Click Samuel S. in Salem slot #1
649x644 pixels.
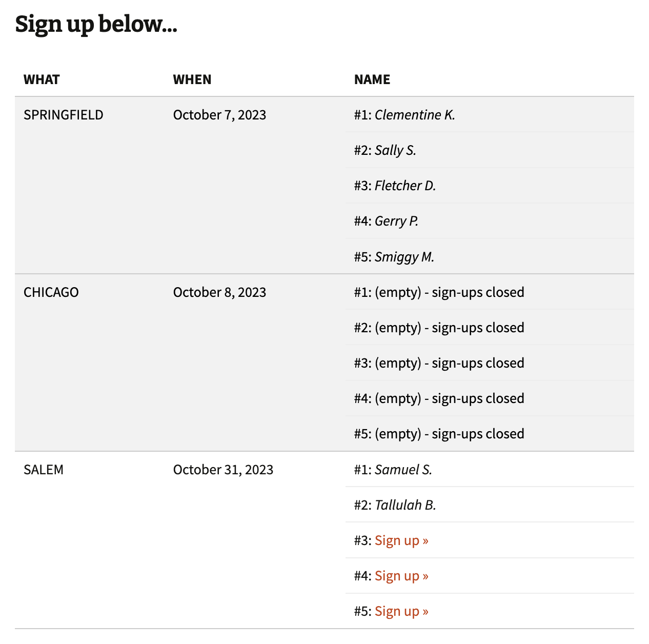[403, 470]
